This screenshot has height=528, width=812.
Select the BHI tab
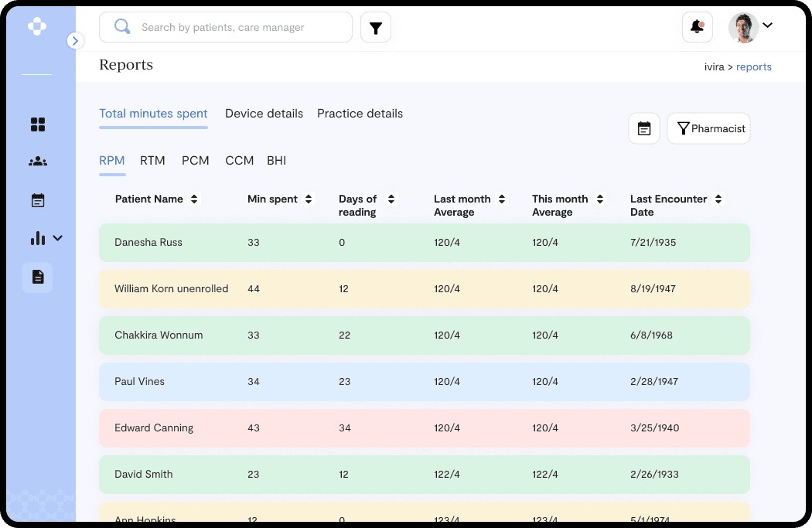(x=277, y=161)
